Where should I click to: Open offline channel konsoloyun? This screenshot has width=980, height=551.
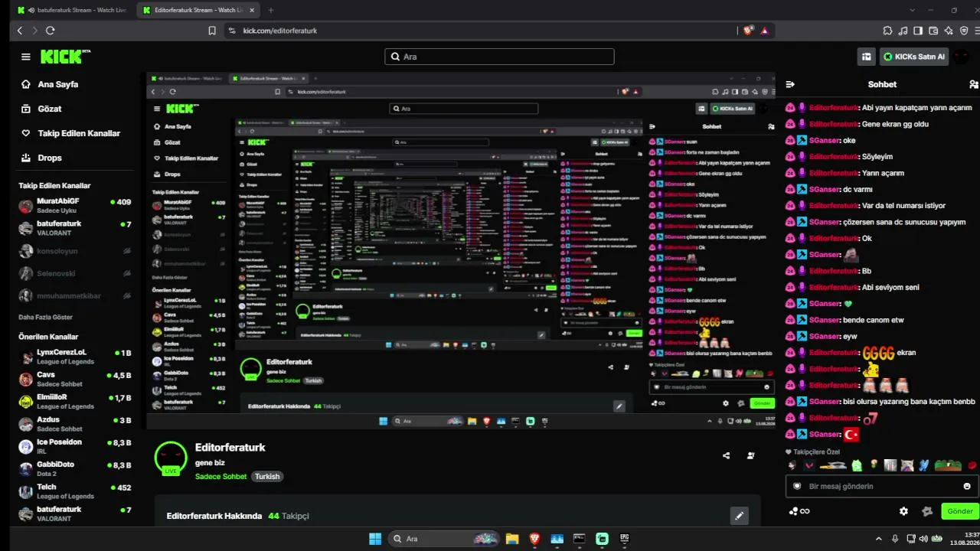[75, 250]
